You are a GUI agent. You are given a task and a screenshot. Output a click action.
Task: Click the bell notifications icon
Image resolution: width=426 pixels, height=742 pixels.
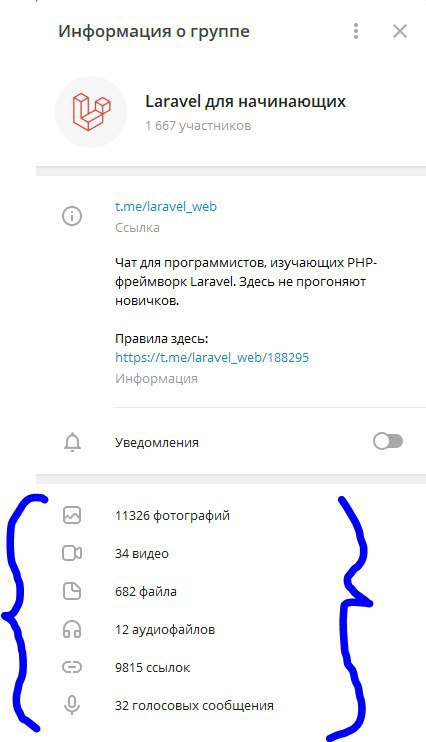point(72,442)
